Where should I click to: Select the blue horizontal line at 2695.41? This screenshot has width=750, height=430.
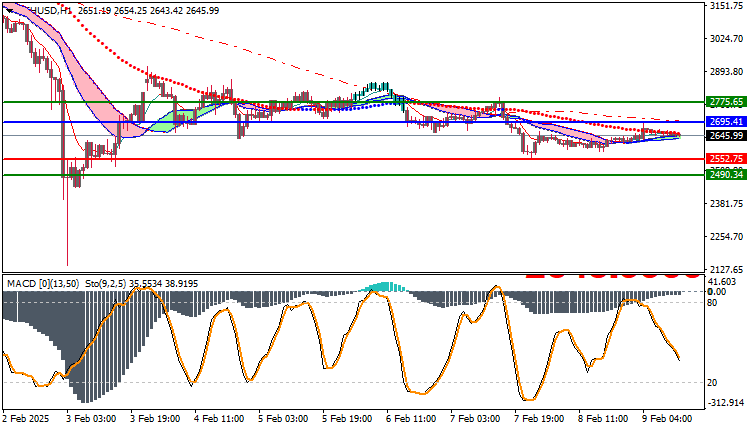tap(353, 122)
